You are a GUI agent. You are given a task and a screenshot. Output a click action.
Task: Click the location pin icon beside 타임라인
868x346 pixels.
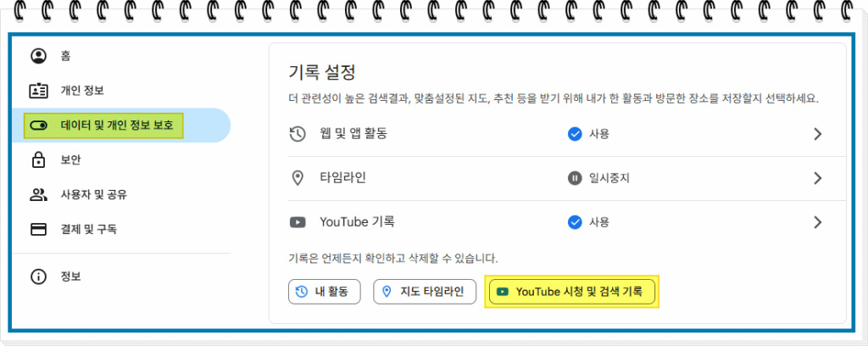[298, 178]
